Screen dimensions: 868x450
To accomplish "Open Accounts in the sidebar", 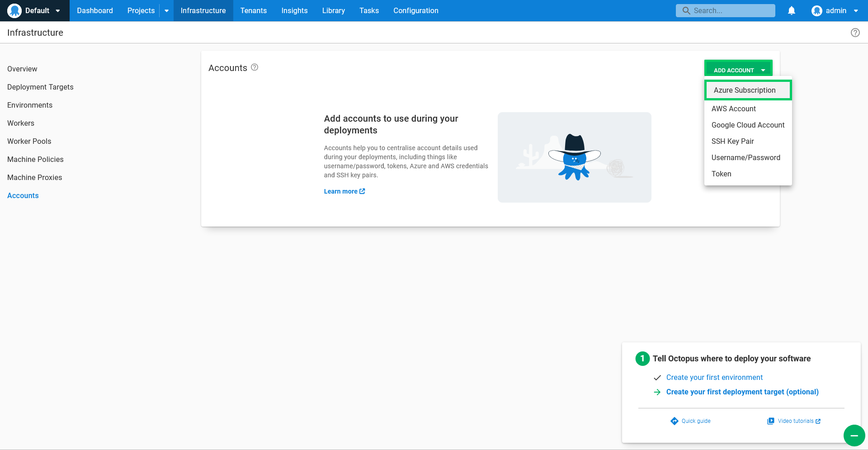I will (23, 195).
